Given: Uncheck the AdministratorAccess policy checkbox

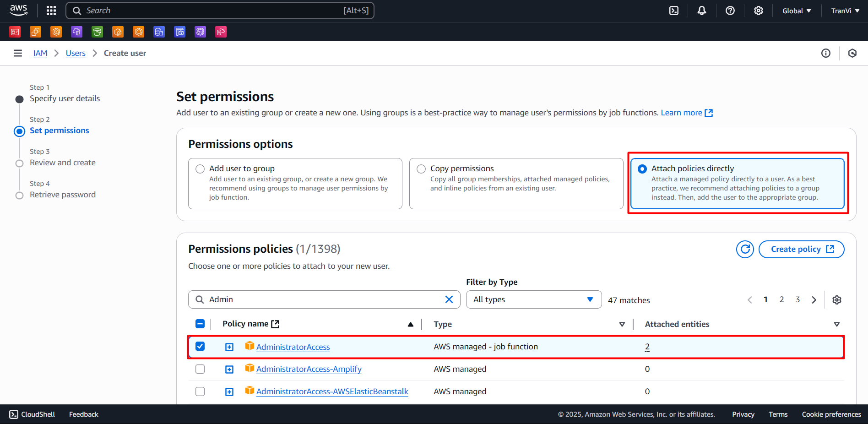Looking at the screenshot, I should coord(200,347).
